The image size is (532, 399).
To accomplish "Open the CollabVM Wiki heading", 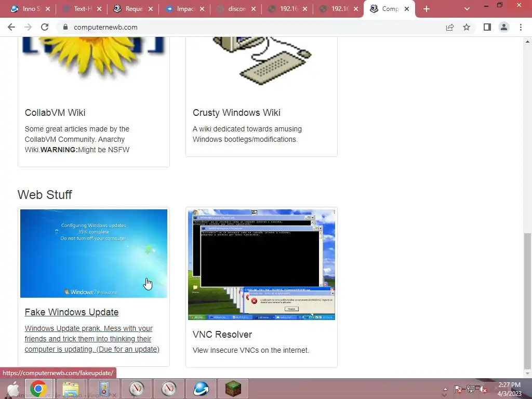I will (55, 113).
